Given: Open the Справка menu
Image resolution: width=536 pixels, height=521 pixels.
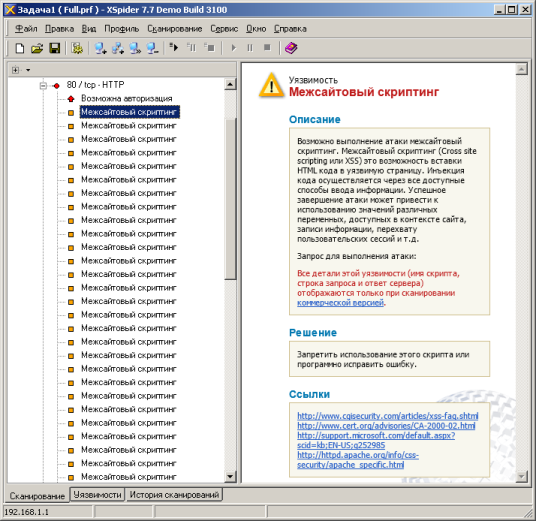Looking at the screenshot, I should click(x=290, y=29).
